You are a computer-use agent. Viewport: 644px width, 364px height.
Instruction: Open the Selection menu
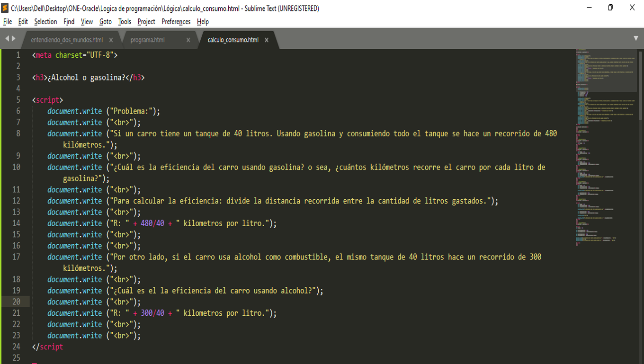pos(45,22)
